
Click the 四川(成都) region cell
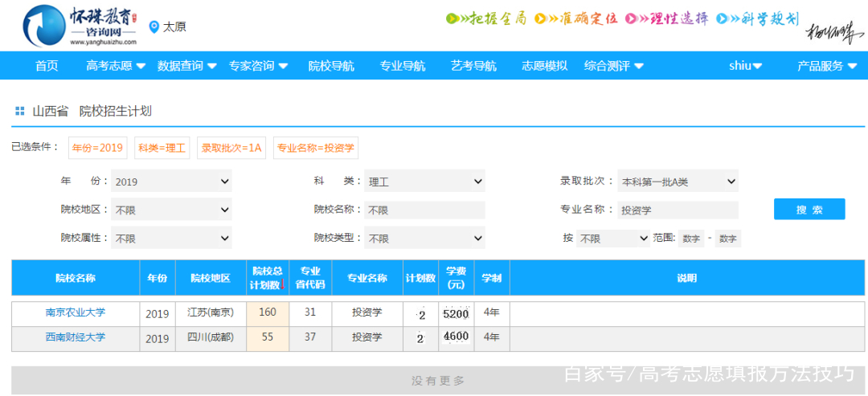[211, 338]
